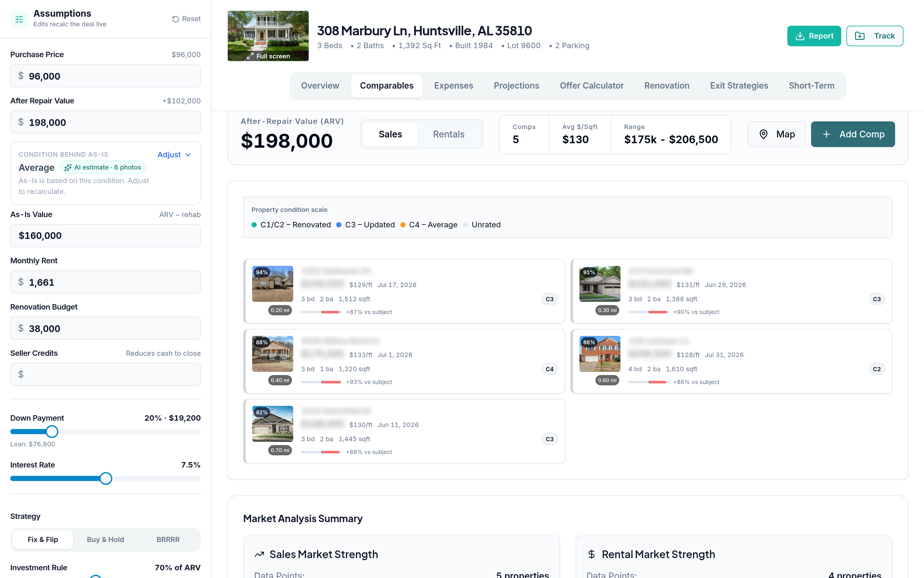Click the 0.70 mi distance badge
This screenshot has width=924, height=578.
point(280,450)
